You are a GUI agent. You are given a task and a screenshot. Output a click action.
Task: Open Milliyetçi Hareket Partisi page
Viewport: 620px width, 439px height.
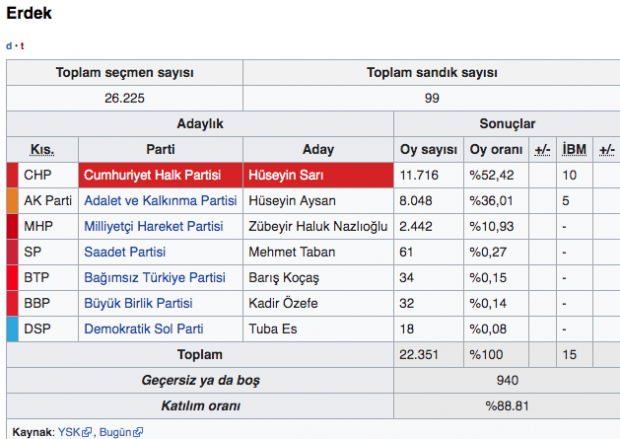[153, 226]
